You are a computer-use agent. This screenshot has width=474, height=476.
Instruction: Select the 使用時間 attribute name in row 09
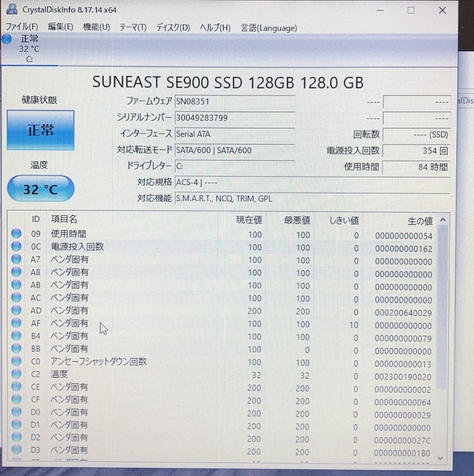tap(68, 233)
